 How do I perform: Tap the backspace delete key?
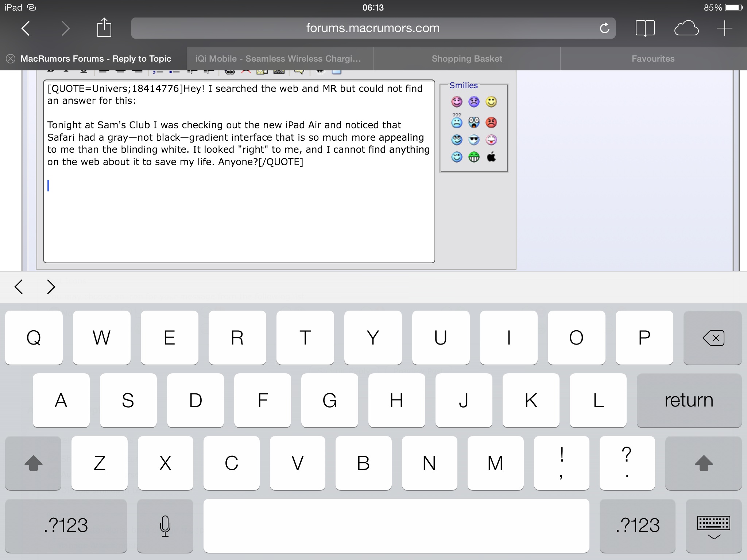(x=712, y=338)
